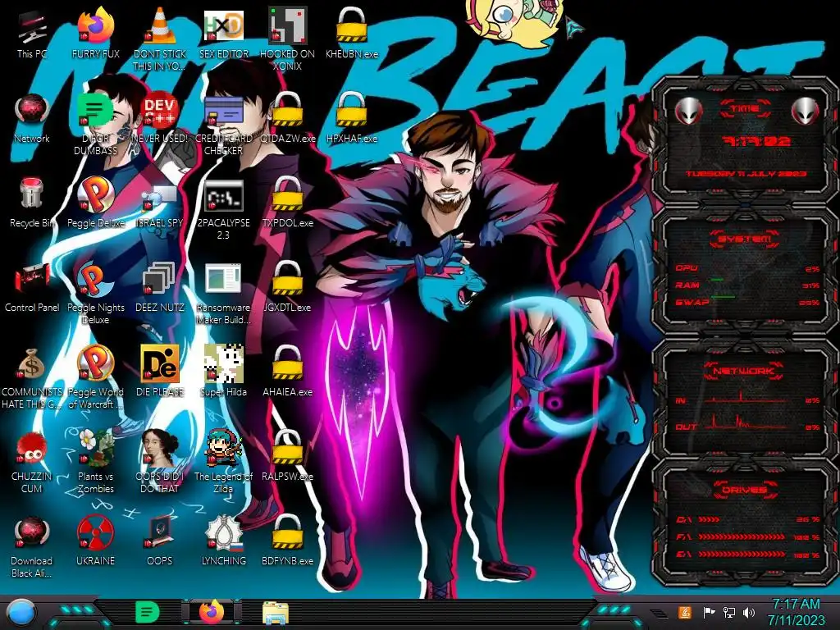
Task: Switch to Firefox on the taskbar
Action: (212, 612)
